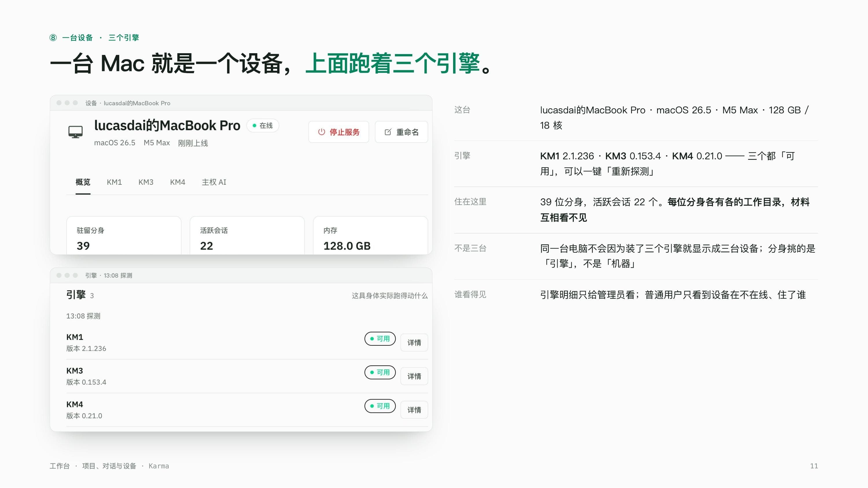Click the 版本 2.1.236 text
The image size is (868, 488).
click(86, 349)
